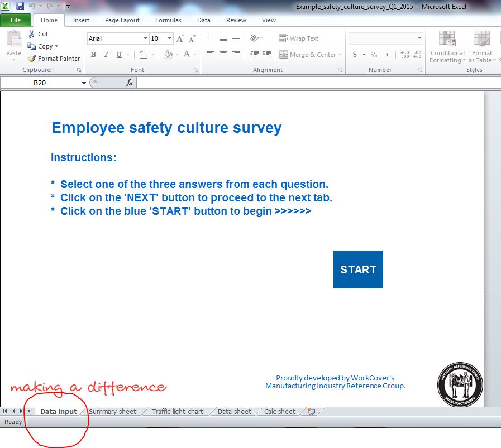Open the Summary sheet tab
This screenshot has width=501, height=448.
click(x=113, y=411)
